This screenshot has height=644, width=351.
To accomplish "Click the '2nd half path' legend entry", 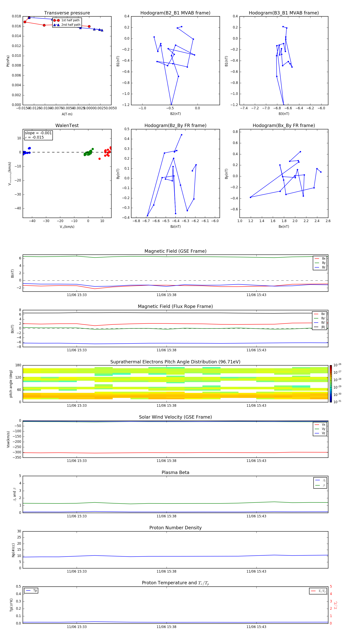I will coord(67,25).
